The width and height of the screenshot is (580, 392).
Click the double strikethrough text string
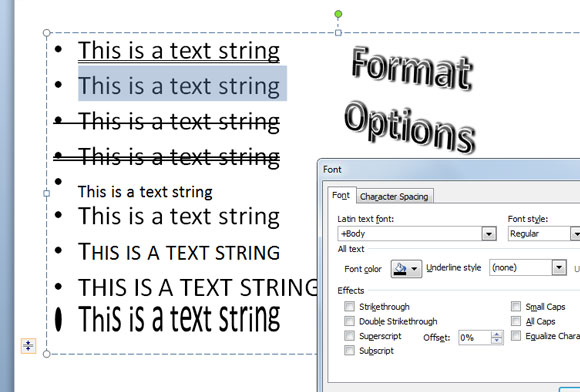pos(179,157)
